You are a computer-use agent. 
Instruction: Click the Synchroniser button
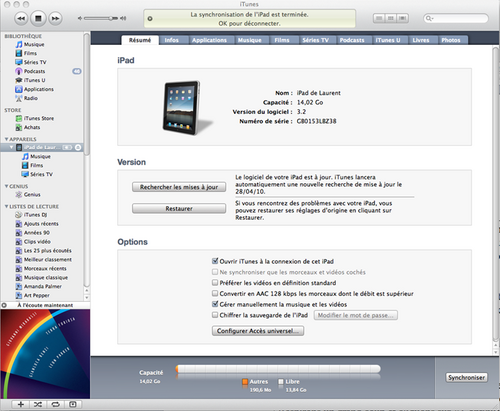(x=466, y=377)
